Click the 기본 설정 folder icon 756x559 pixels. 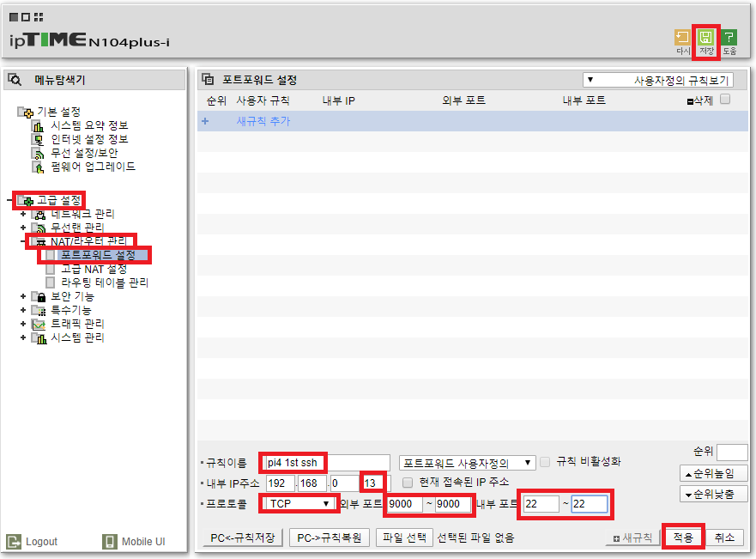click(x=25, y=112)
